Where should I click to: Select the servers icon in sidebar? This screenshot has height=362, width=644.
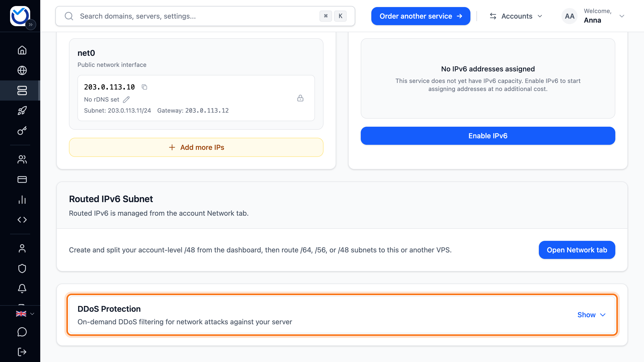22,90
